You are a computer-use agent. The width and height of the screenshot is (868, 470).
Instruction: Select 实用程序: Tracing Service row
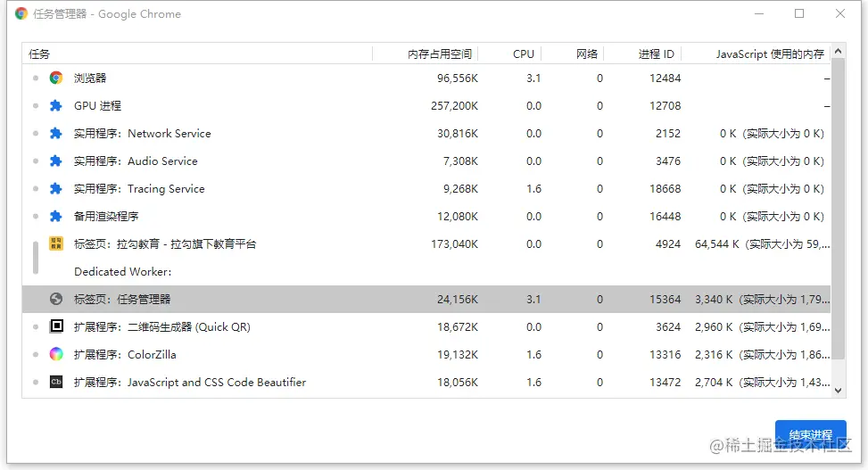click(426, 189)
